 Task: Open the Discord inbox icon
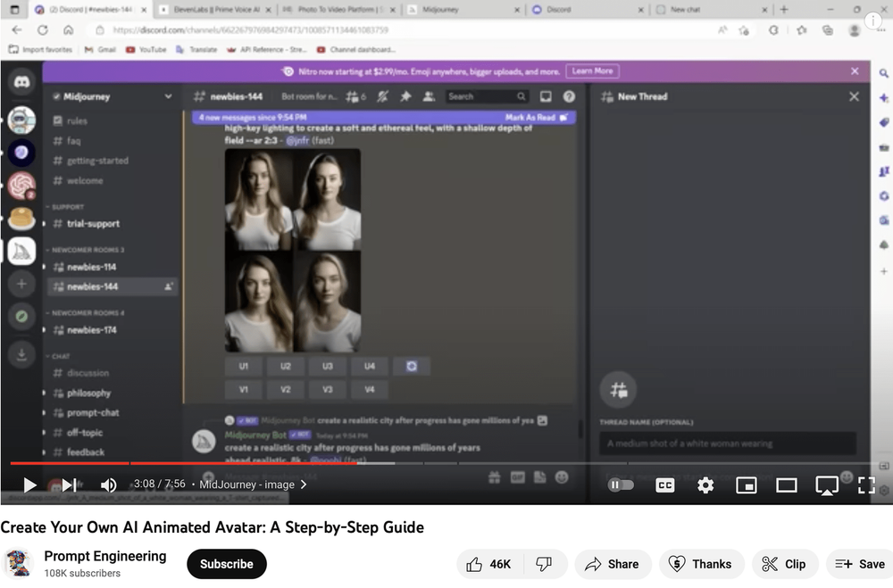coord(546,96)
